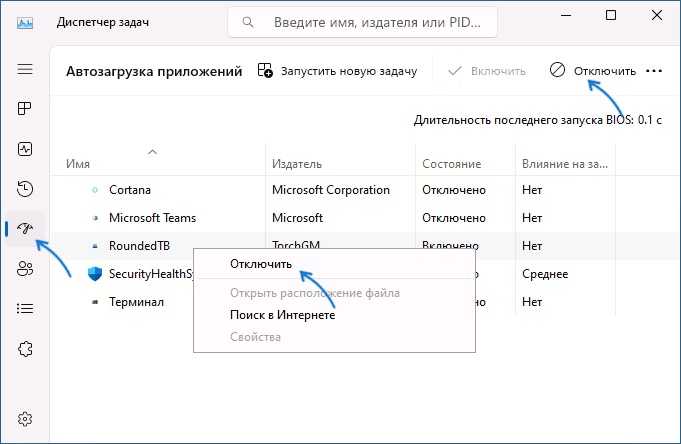Open the three-dots more options menu
Screen dimensions: 681x444
point(654,71)
